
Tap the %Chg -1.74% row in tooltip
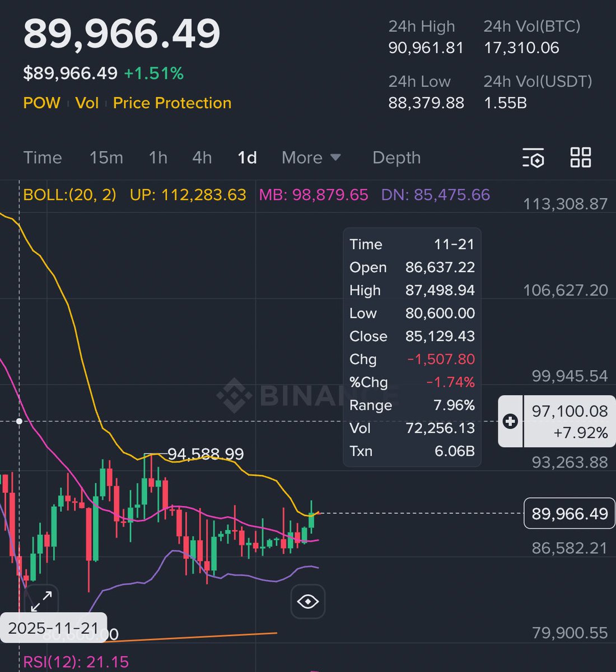coord(412,382)
